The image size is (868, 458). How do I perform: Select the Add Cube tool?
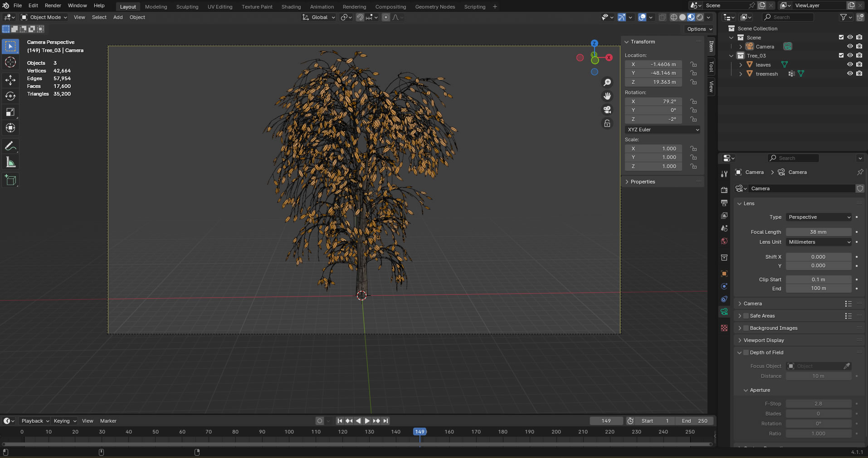point(10,180)
